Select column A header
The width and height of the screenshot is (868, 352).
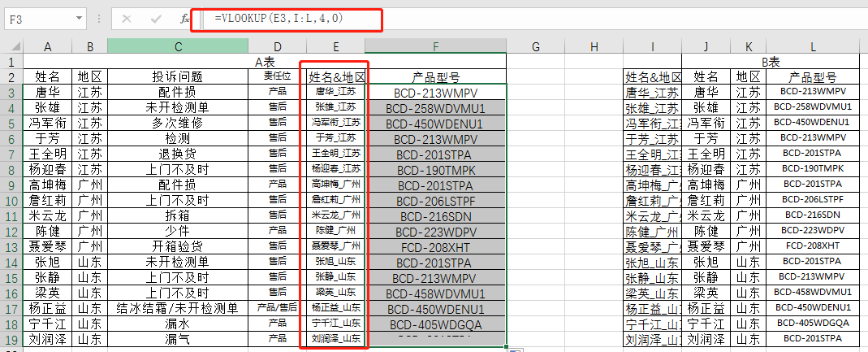tap(48, 47)
